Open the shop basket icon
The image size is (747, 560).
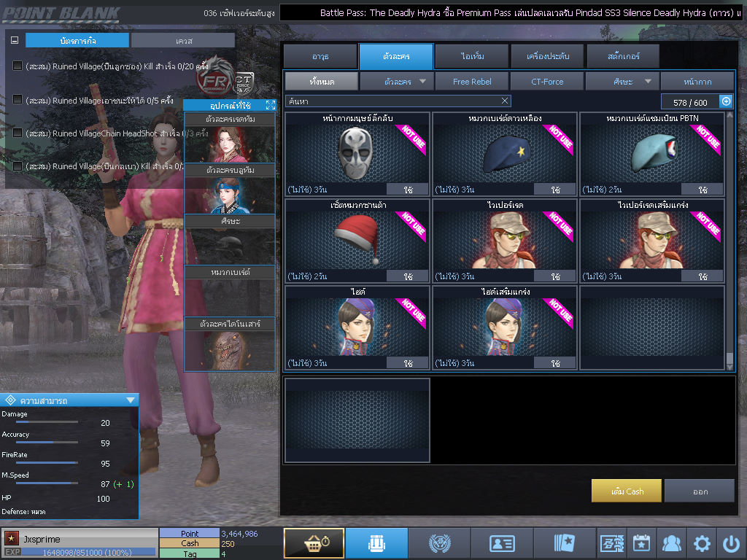pyautogui.click(x=314, y=542)
